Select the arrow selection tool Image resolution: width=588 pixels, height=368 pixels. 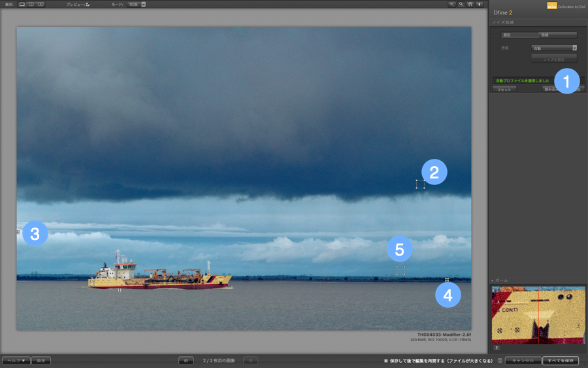(452, 5)
